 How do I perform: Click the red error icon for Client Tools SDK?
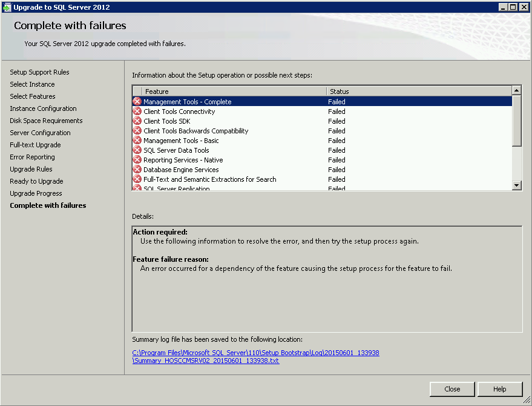coord(137,121)
